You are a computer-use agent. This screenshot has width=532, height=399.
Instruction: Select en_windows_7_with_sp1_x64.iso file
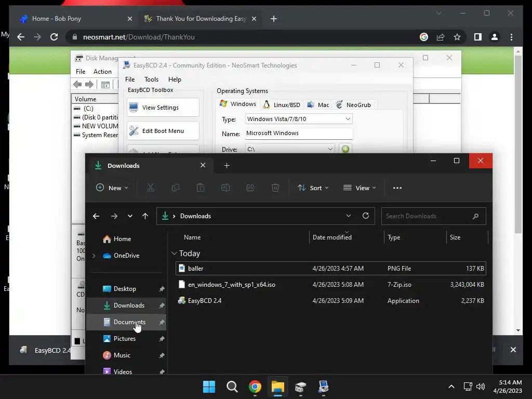331,284
